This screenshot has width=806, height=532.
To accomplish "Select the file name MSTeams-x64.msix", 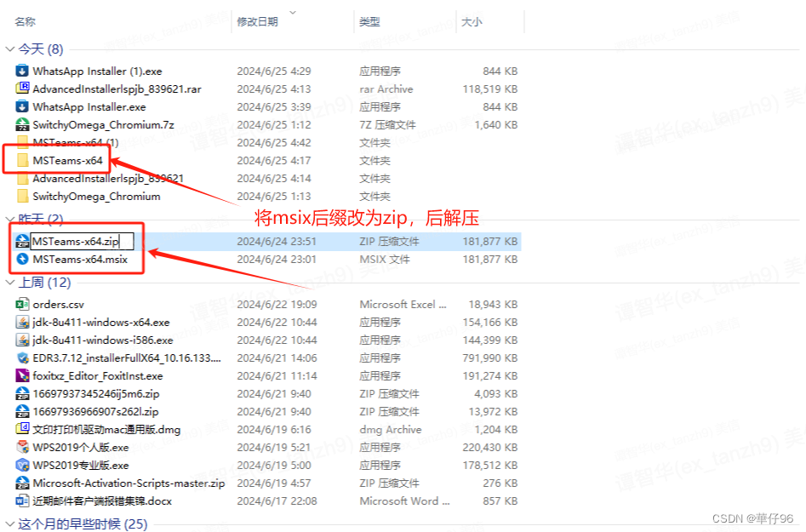I will tap(80, 259).
